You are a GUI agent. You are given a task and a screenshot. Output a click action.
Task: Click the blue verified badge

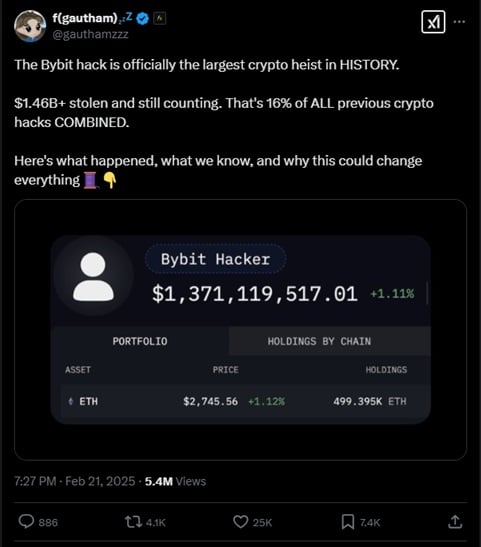point(142,18)
